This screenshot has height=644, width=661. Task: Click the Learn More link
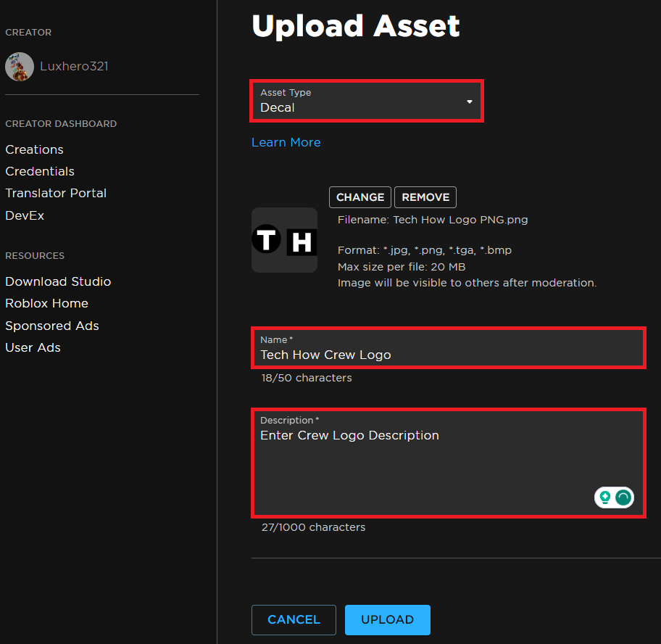point(286,143)
